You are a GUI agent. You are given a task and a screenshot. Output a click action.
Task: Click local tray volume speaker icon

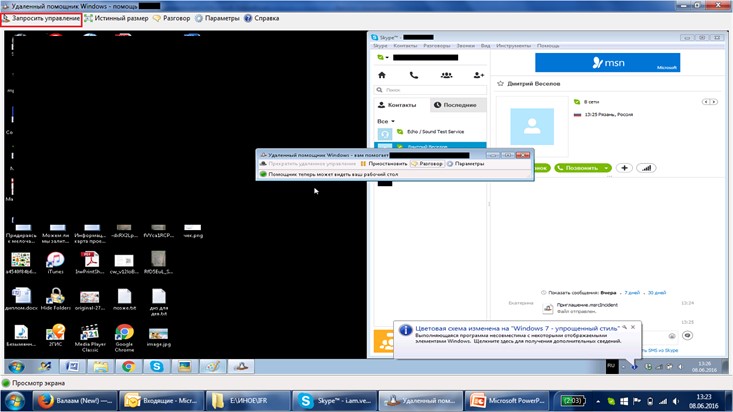676,401
